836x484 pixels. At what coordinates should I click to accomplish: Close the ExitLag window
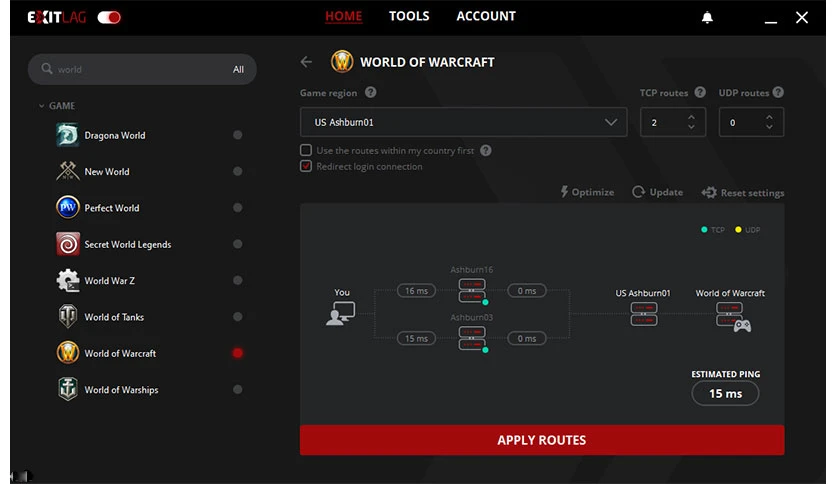pos(802,18)
